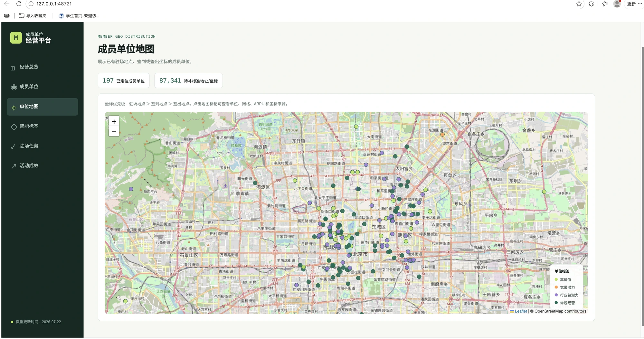Click the 高价值 legend color dot
644x339 pixels.
point(556,279)
